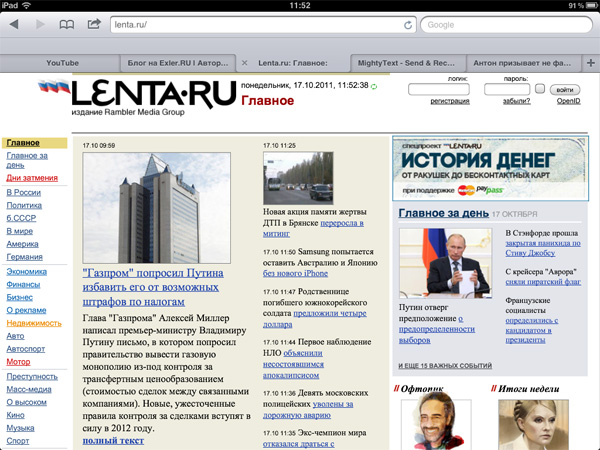The width and height of the screenshot is (600, 450).
Task: Tap the share arrow icon
Action: click(94, 23)
